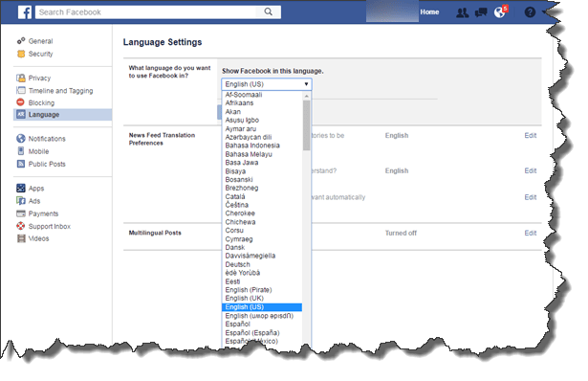
Task: Choose Cymraeg language option
Action: (262, 239)
